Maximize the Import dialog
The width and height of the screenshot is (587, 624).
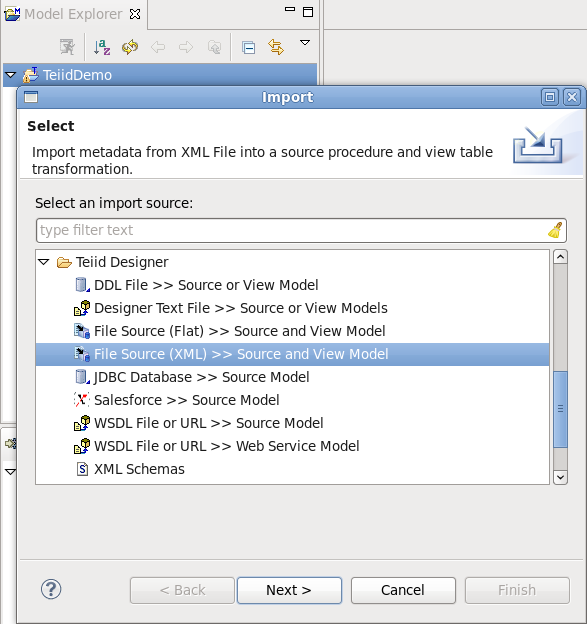[x=550, y=97]
